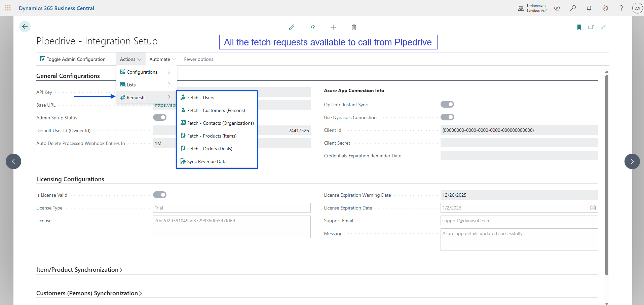Click Toggle Admin Configuration button
This screenshot has width=644, height=305.
(73, 59)
